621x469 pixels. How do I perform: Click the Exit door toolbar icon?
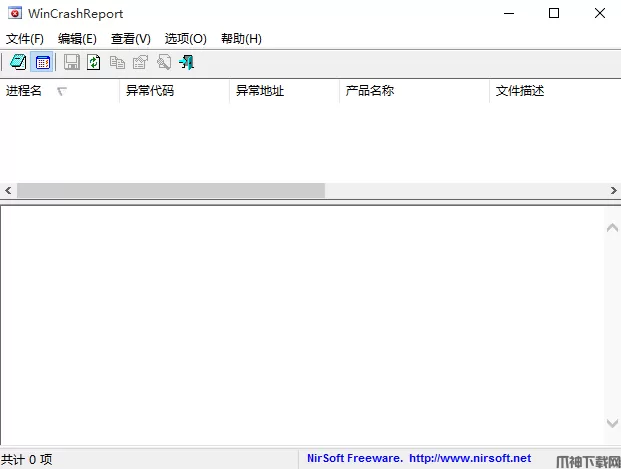click(x=186, y=62)
